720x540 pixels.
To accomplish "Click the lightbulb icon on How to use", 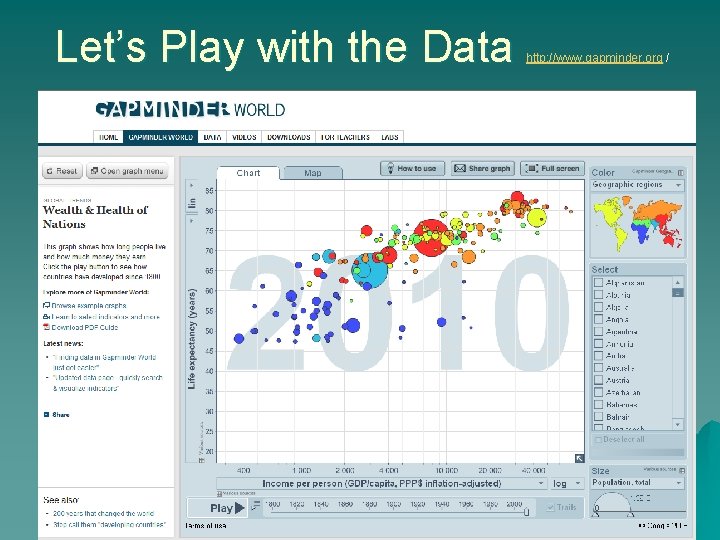I will coord(390,169).
